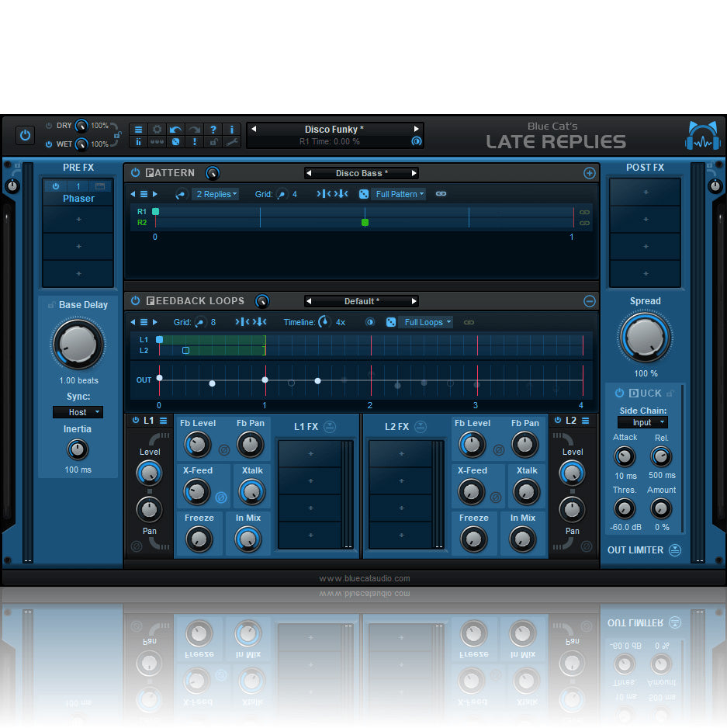Click the wrench settings icon in toolbar
The width and height of the screenshot is (727, 728).
pos(232,142)
